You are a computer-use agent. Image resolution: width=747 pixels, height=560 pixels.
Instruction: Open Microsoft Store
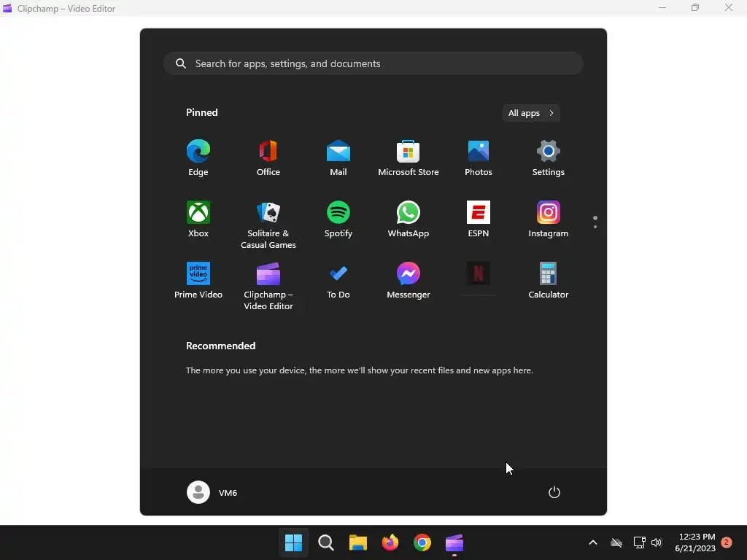(x=409, y=158)
